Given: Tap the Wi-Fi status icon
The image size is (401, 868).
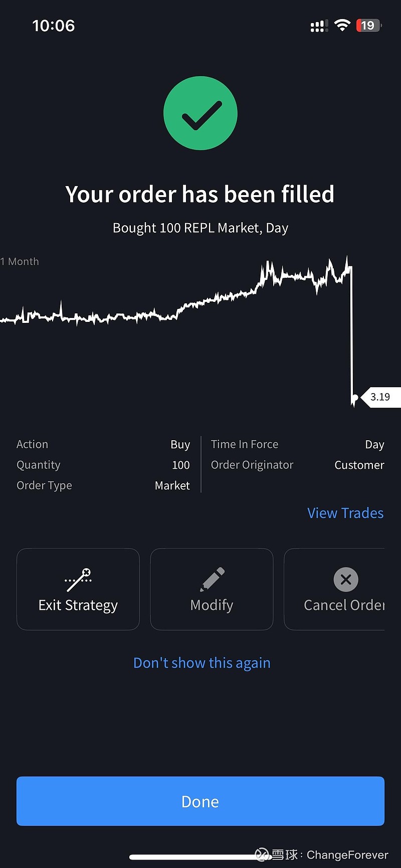Looking at the screenshot, I should pyautogui.click(x=342, y=25).
